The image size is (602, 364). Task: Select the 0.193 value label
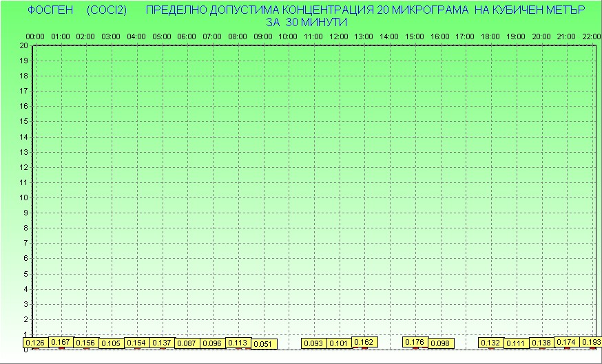pyautogui.click(x=592, y=342)
